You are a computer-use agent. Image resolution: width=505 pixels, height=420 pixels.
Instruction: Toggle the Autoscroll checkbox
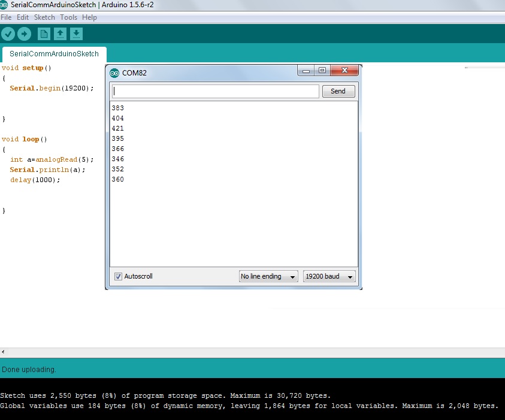coord(118,276)
